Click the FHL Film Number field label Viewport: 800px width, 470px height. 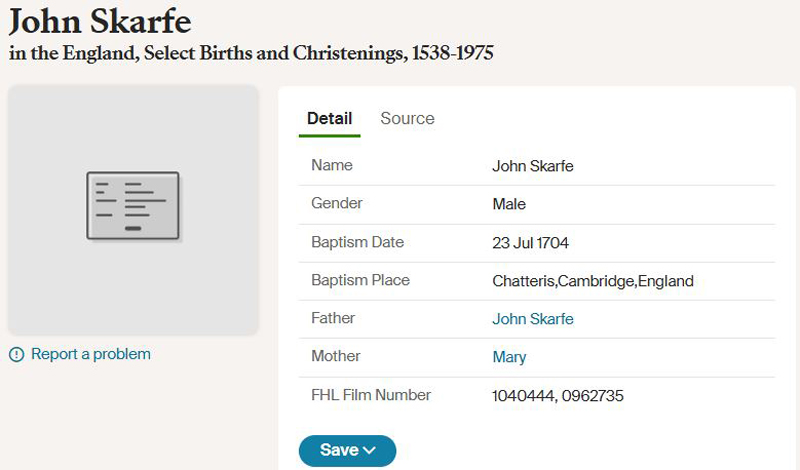(371, 395)
